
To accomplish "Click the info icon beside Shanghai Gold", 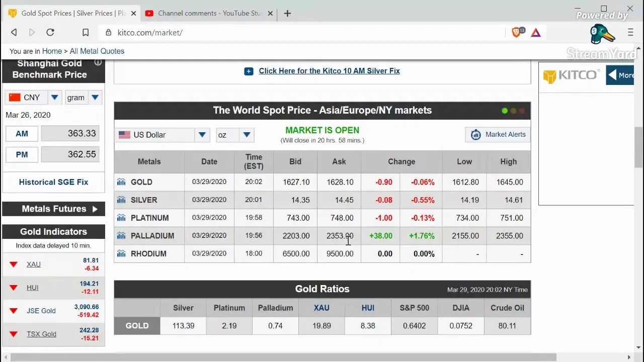I will (98, 62).
